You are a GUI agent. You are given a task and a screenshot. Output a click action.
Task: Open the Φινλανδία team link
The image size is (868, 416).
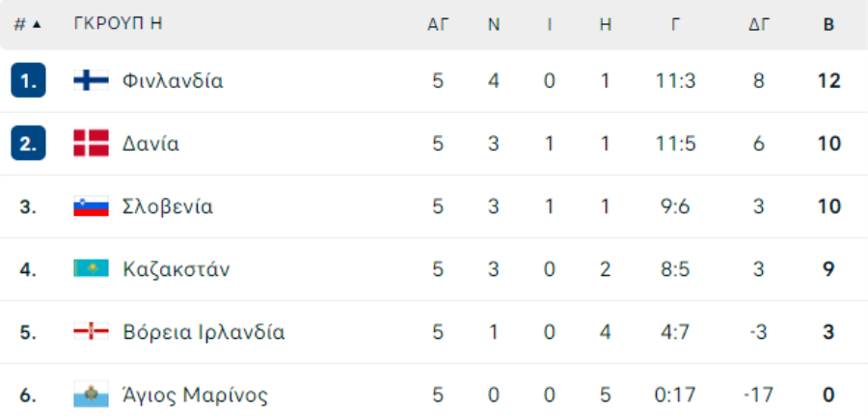173,81
